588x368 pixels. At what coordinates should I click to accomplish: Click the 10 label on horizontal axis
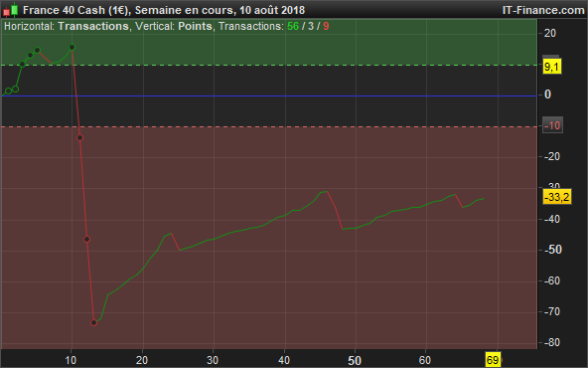pyautogui.click(x=71, y=360)
